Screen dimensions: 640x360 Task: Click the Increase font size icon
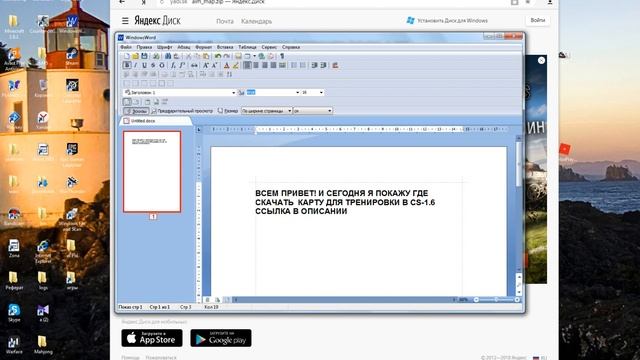206,65
